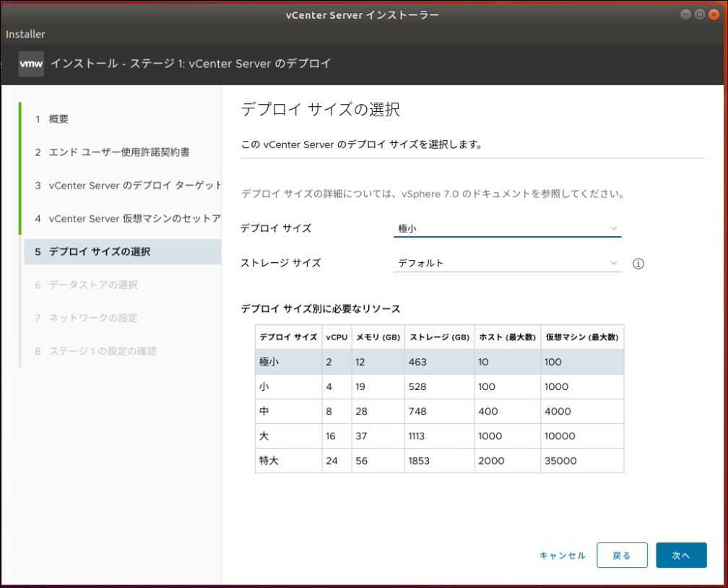Click vCPU value 16
728x588 pixels.
[x=331, y=436]
